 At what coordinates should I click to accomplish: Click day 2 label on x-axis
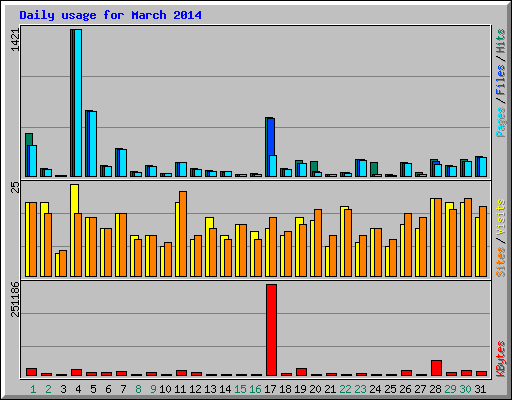point(48,389)
